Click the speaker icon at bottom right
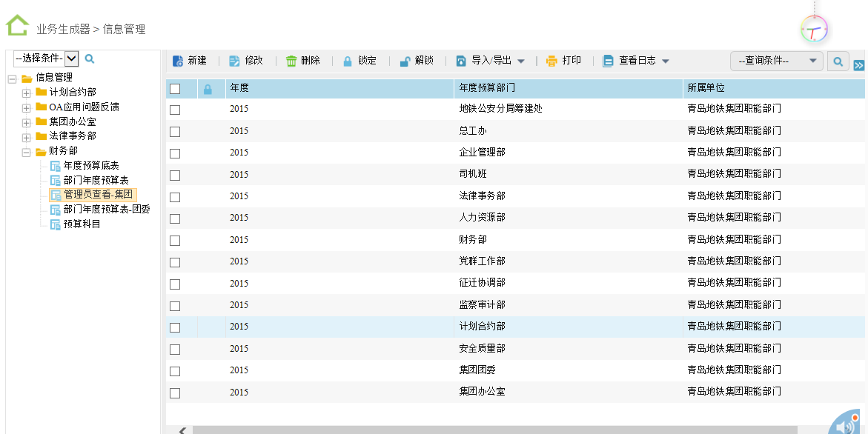The image size is (868, 434). [846, 425]
